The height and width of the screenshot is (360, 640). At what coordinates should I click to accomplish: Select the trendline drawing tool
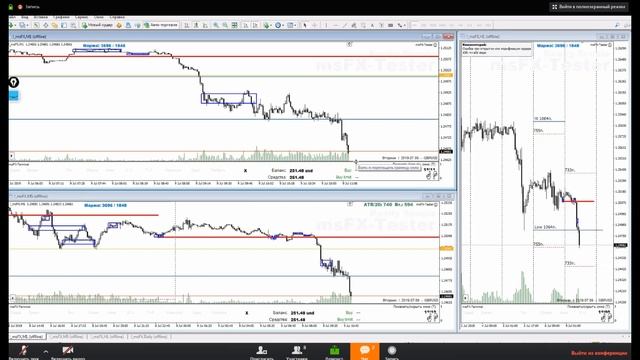pos(345,25)
